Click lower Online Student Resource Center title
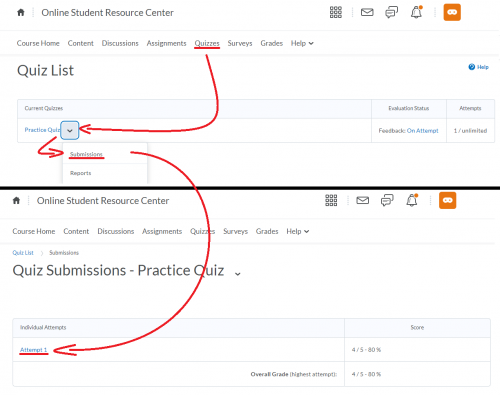Image resolution: width=500 pixels, height=395 pixels. (103, 201)
